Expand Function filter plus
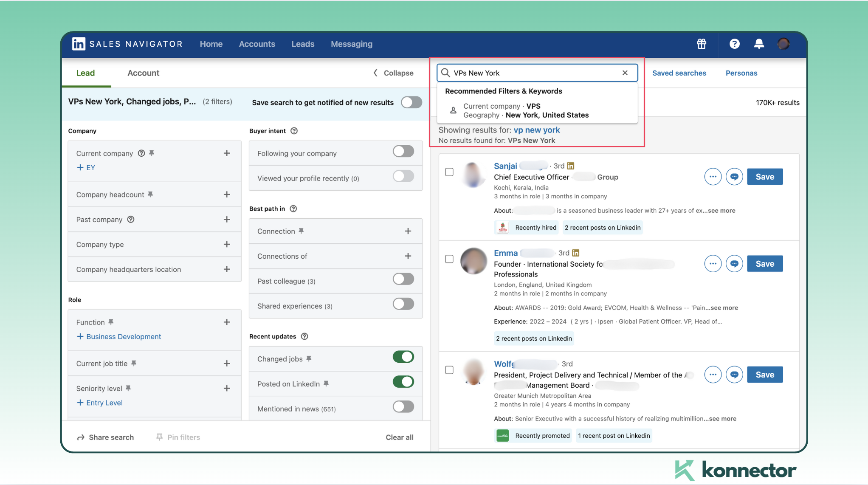The width and height of the screenshot is (868, 485). click(227, 322)
